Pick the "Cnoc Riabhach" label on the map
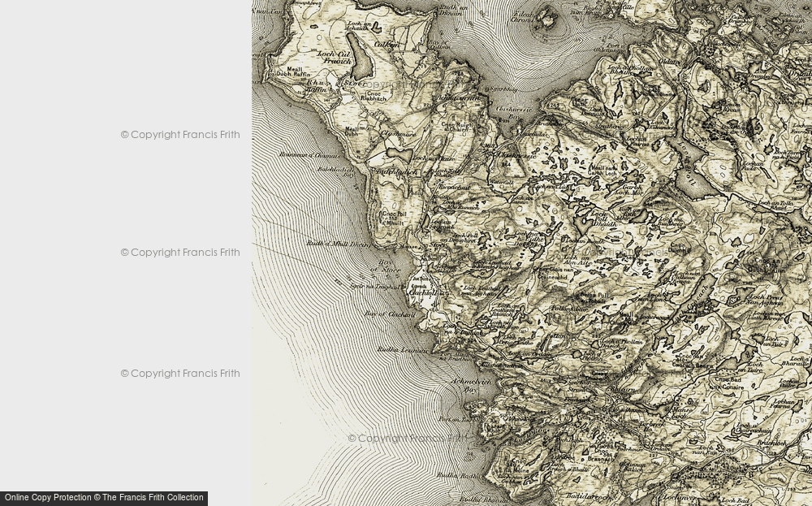Screen dimensions: 812x506 pyautogui.click(x=373, y=95)
